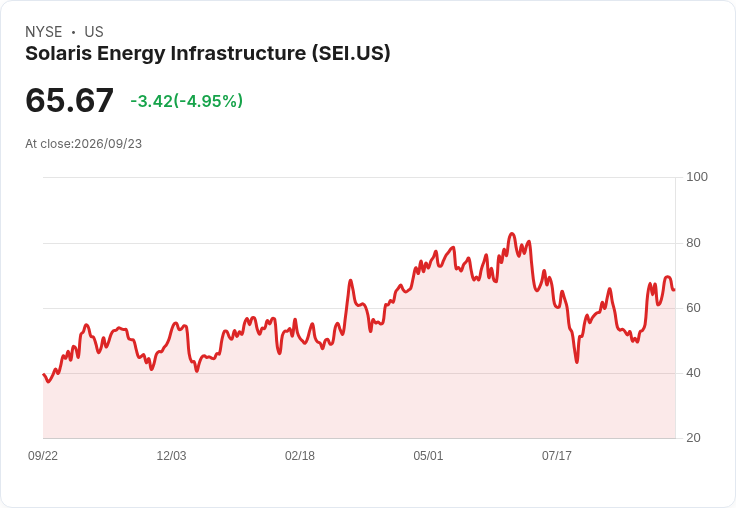Click the 12/03 date label on x-axis
Viewport: 736px width, 508px height.
click(x=171, y=455)
